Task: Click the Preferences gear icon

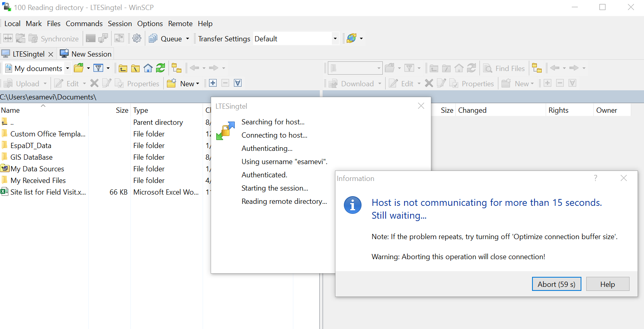Action: (x=137, y=39)
